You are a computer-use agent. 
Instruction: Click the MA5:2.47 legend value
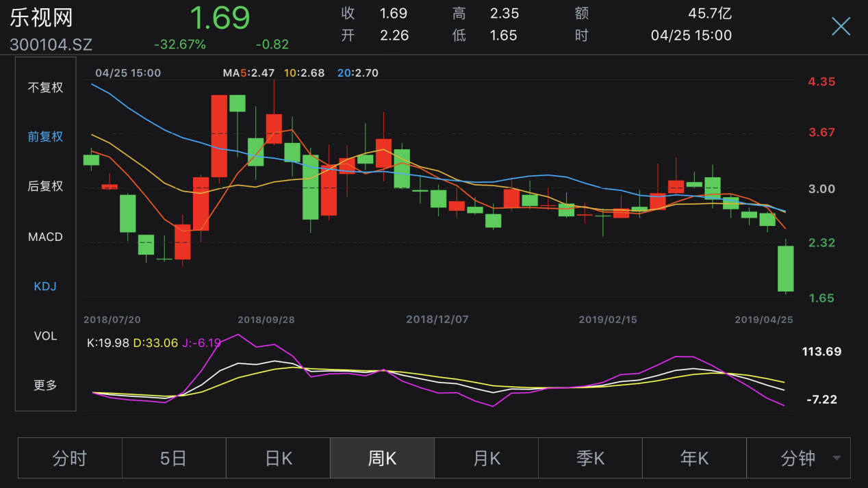(x=248, y=73)
